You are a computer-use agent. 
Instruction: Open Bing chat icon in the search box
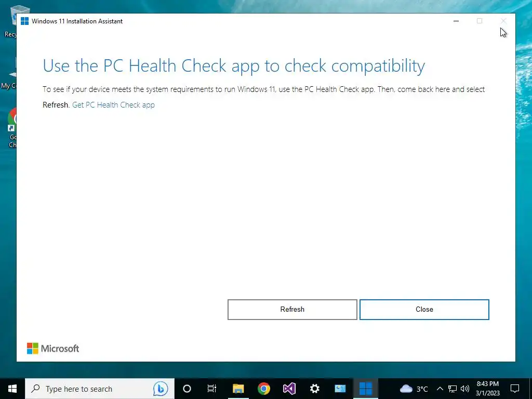pyautogui.click(x=161, y=389)
